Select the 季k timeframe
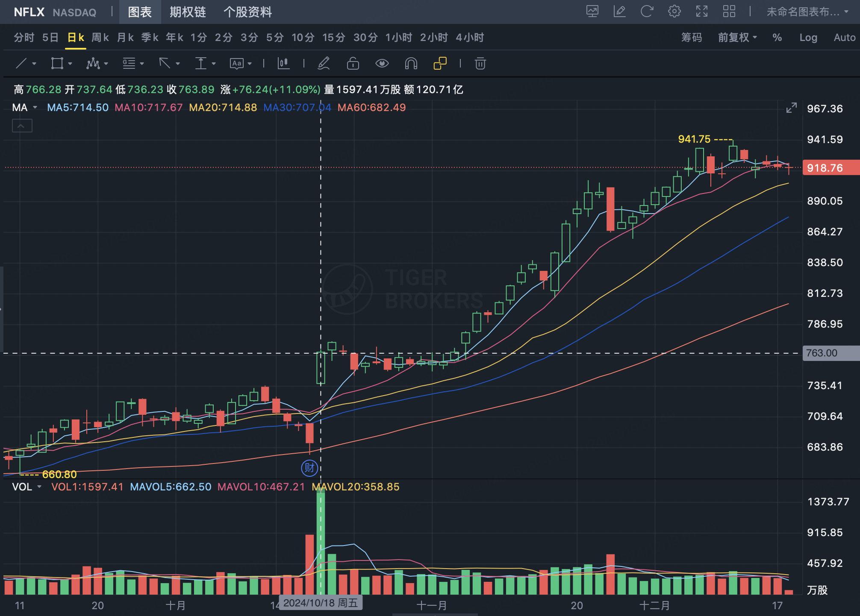This screenshot has width=860, height=616. coord(150,38)
